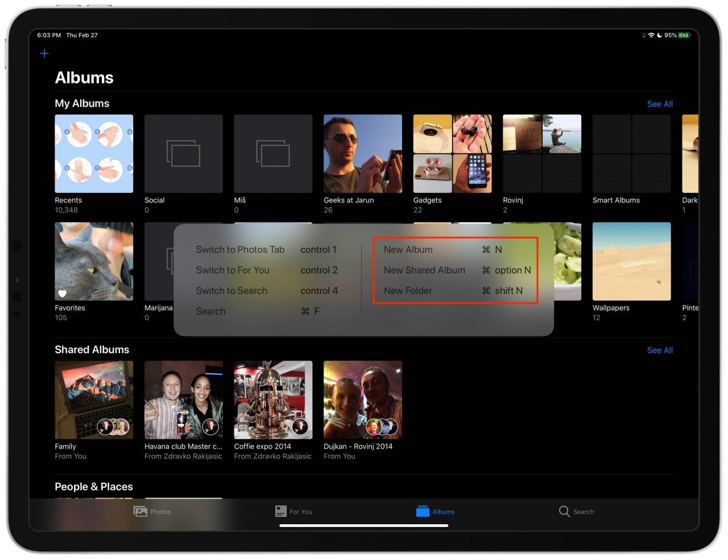The width and height of the screenshot is (728, 560).
Task: Open the Marijana album label
Action: click(159, 308)
